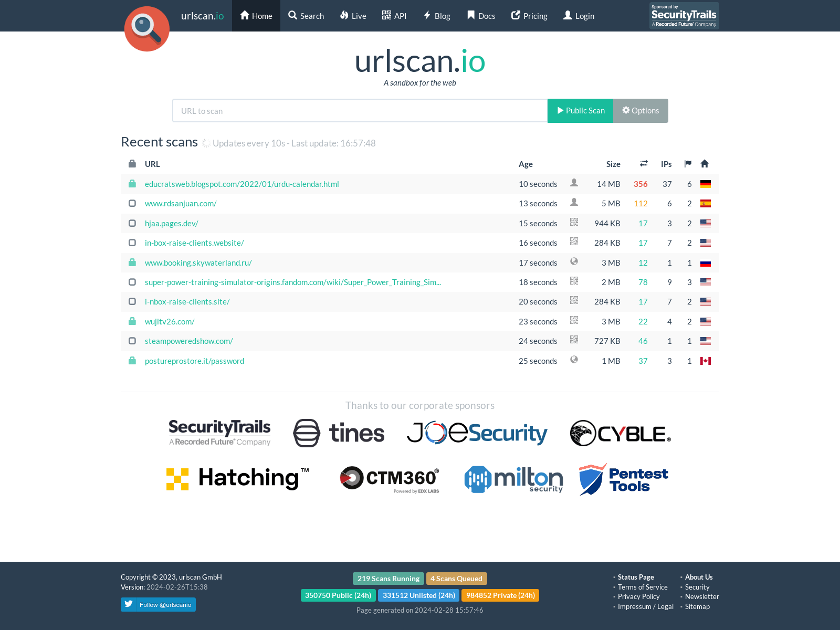
Task: Click the German flag in educratsweb row
Action: pos(706,184)
